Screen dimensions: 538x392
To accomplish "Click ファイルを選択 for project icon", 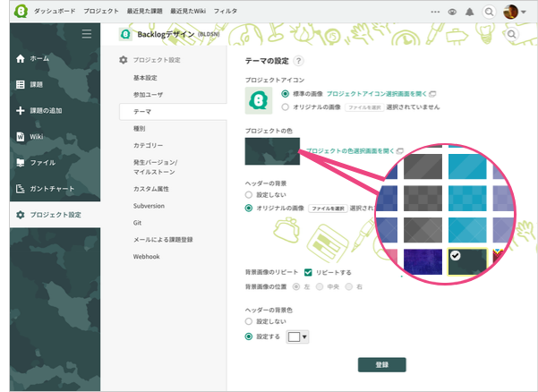I will tap(364, 107).
